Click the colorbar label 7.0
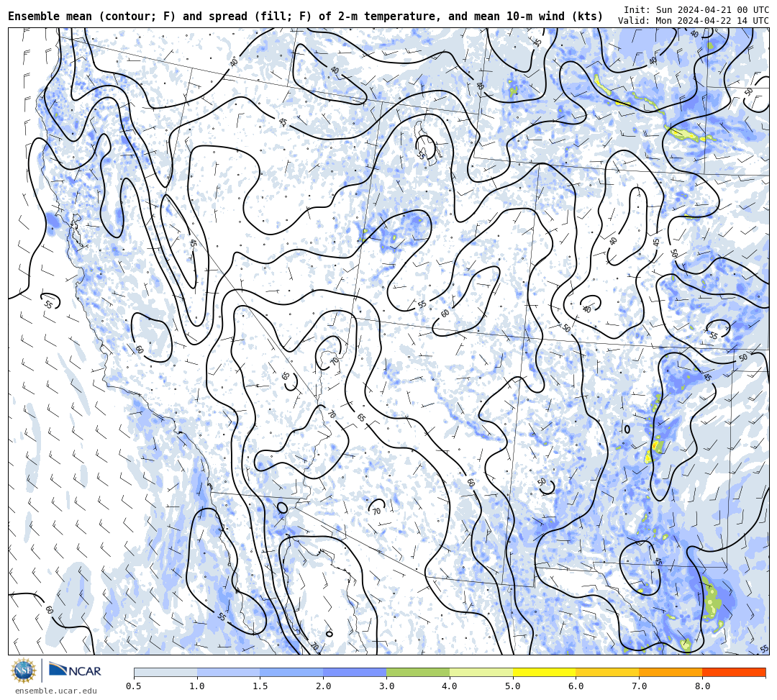The width and height of the screenshot is (777, 700). 640,686
